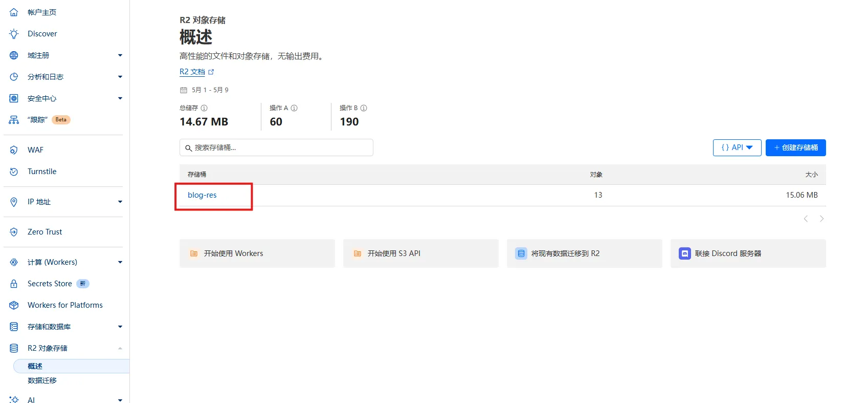Expand the 分析和日志 submenu arrow
The image size is (868, 403).
coord(120,77)
